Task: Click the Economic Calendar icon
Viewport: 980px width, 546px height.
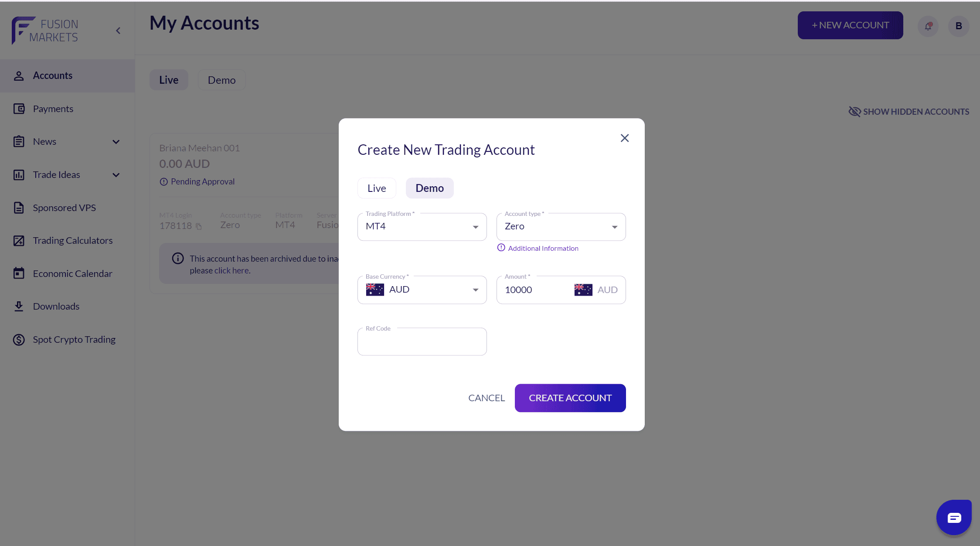Action: [19, 273]
